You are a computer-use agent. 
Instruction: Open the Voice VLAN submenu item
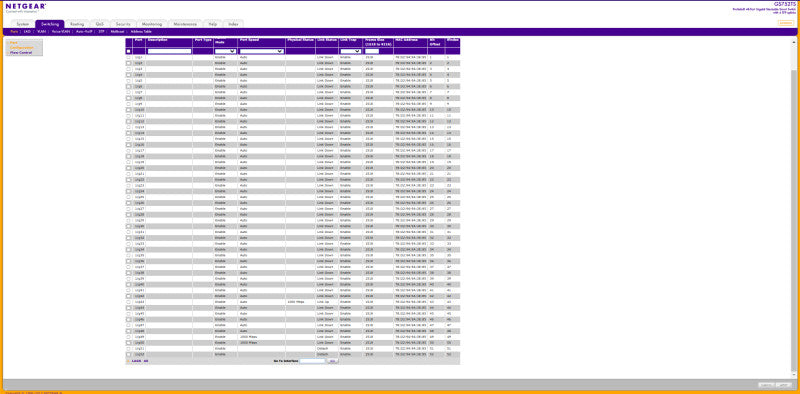pos(61,32)
